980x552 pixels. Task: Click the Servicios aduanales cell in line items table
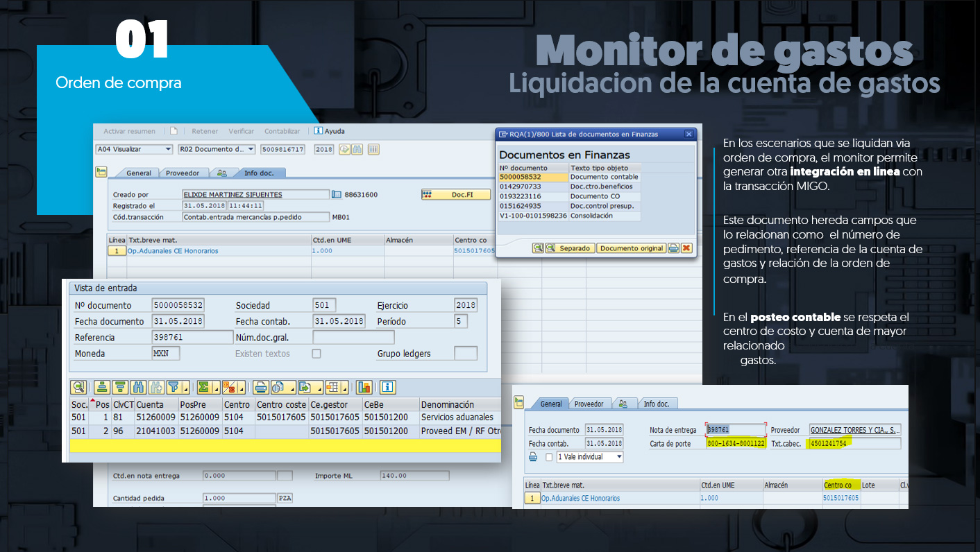tap(459, 417)
